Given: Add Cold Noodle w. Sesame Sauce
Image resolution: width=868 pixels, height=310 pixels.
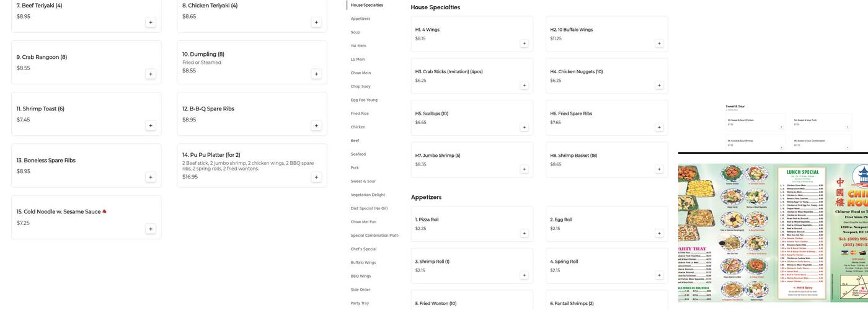Looking at the screenshot, I should click(150, 229).
